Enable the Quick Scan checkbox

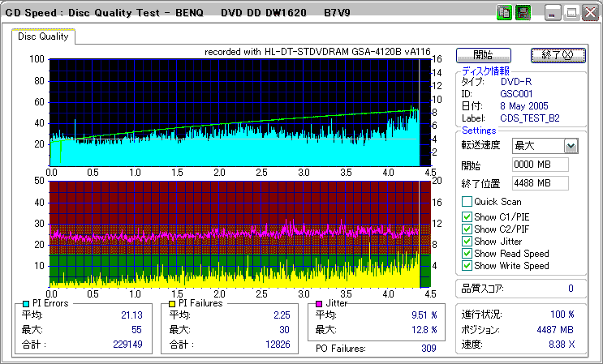pos(467,202)
